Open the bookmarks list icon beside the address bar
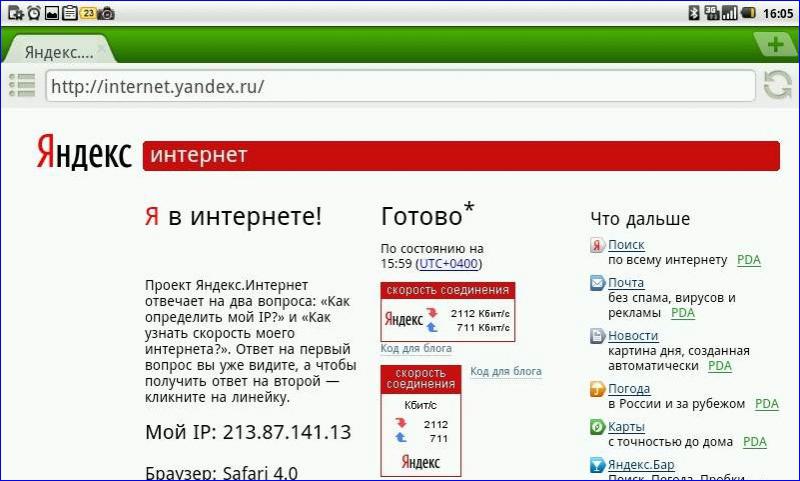Image resolution: width=800 pixels, height=481 pixels. click(22, 85)
